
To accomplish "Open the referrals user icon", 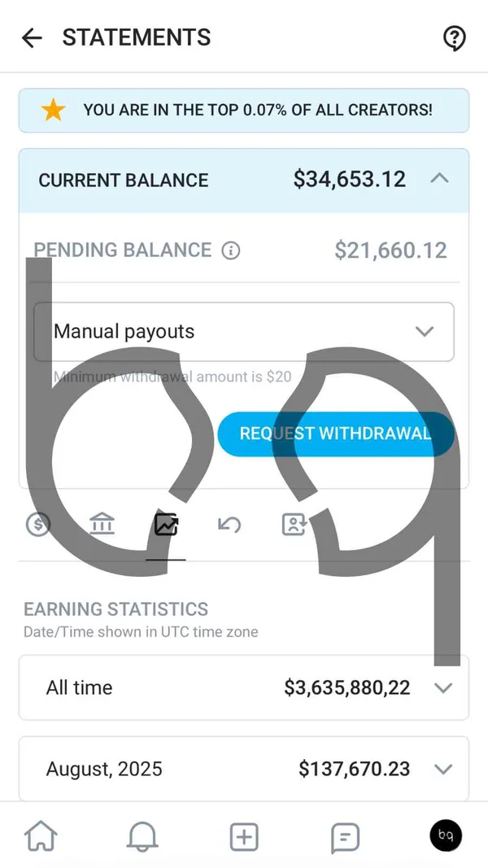I will 293,525.
